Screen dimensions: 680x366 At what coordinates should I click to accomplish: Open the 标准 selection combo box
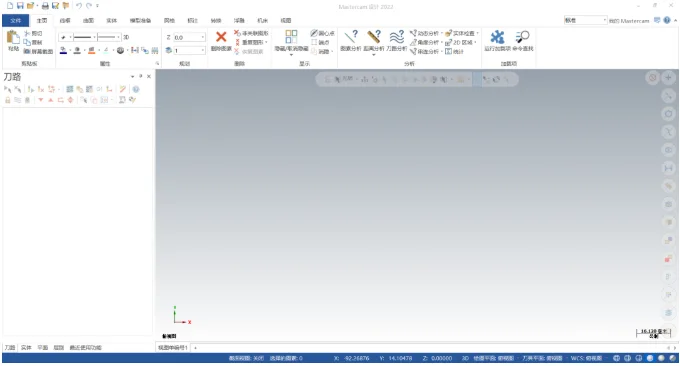[x=585, y=20]
